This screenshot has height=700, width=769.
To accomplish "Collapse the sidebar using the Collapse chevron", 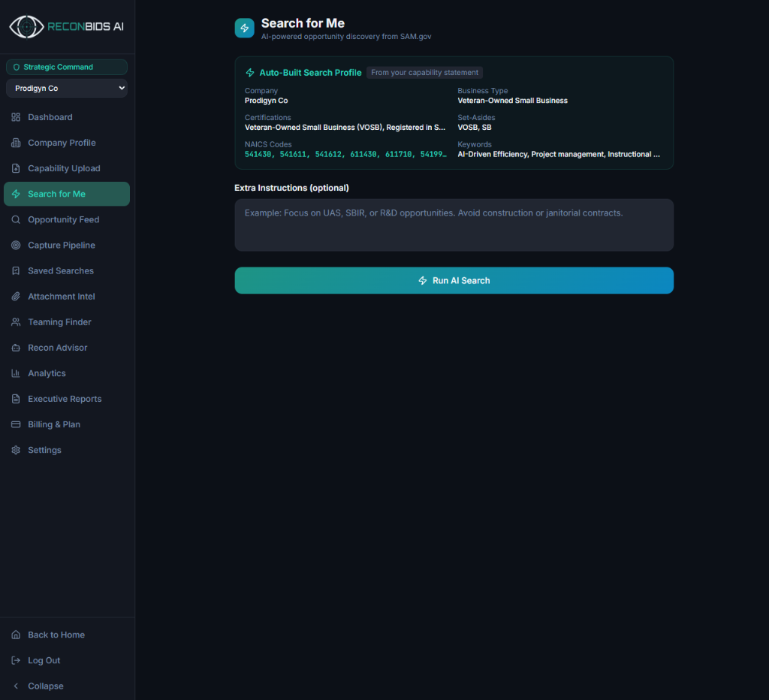I will (x=16, y=686).
